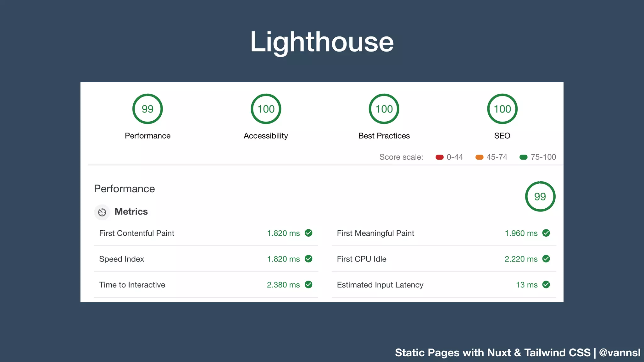Image resolution: width=644 pixels, height=362 pixels.
Task: Click the Best Practices score gauge
Action: coord(384,109)
